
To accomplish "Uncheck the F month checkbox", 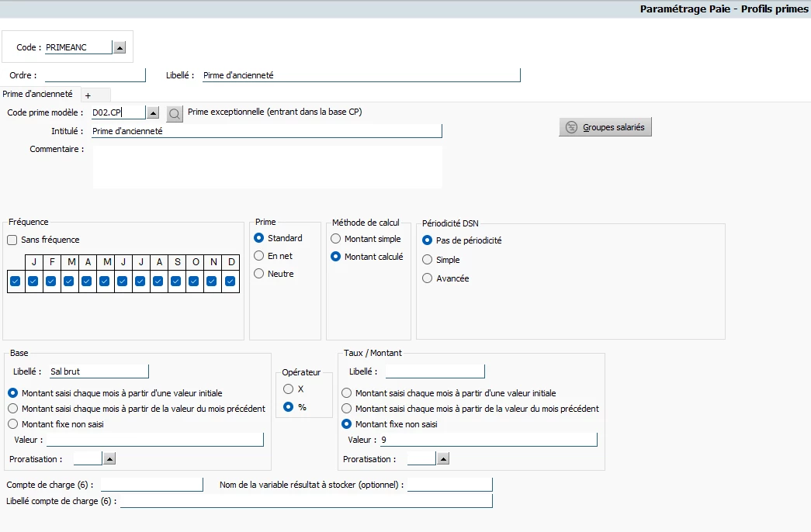I will click(50, 282).
